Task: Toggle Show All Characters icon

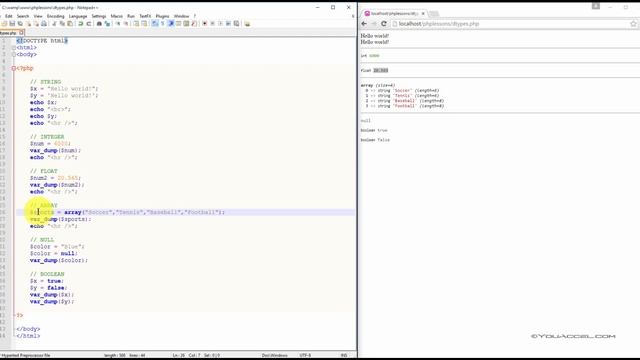Action: pyautogui.click(x=163, y=24)
